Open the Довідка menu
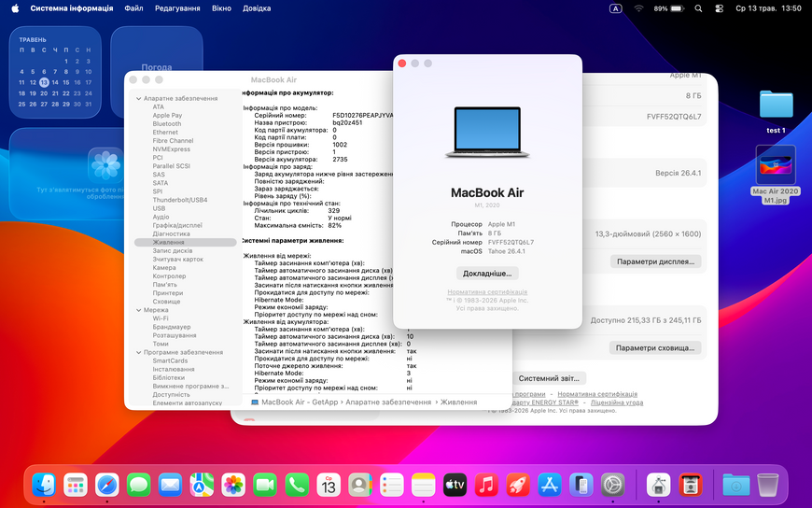Viewport: 812px width, 508px height. [x=257, y=8]
